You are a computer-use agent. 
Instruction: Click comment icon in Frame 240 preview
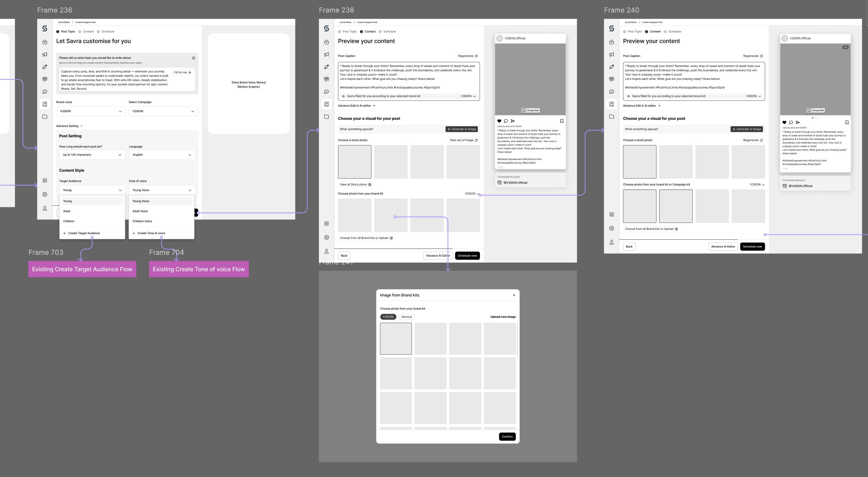[791, 122]
